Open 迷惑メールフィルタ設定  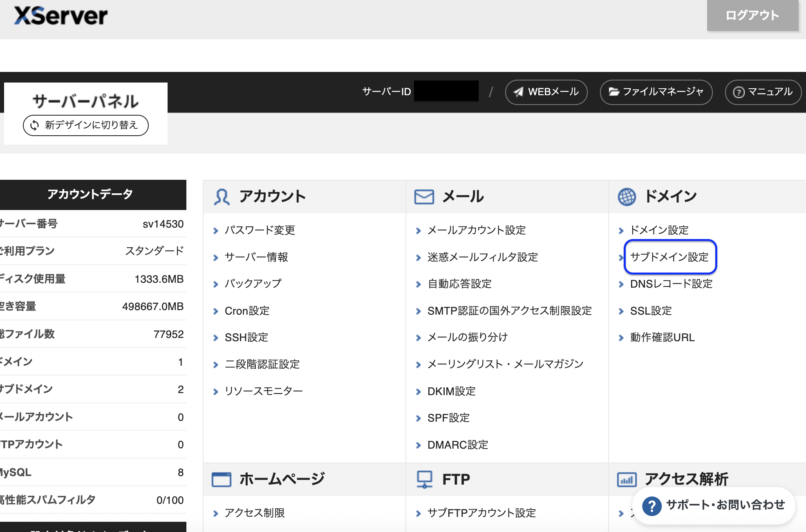(x=482, y=257)
